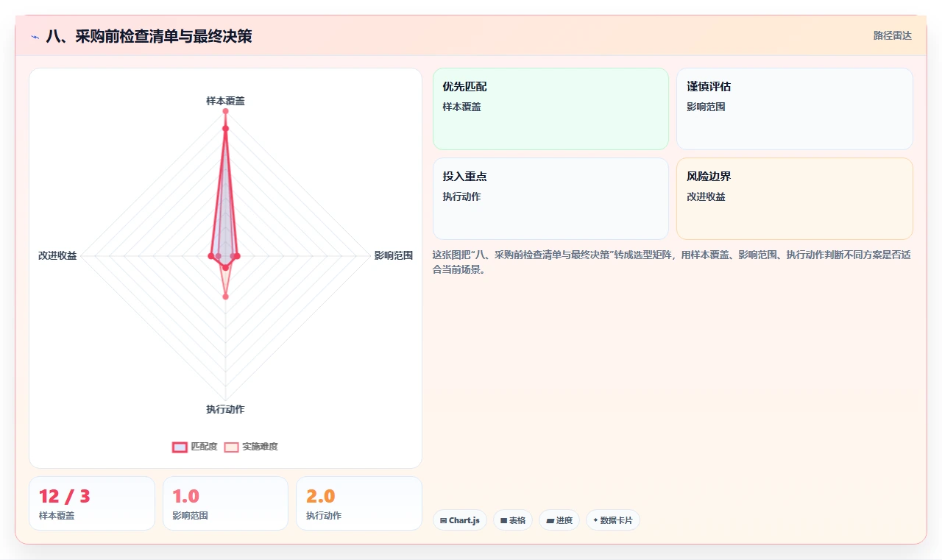Click the 进度 tag chip
Screen dimensions: 942x560
click(559, 520)
